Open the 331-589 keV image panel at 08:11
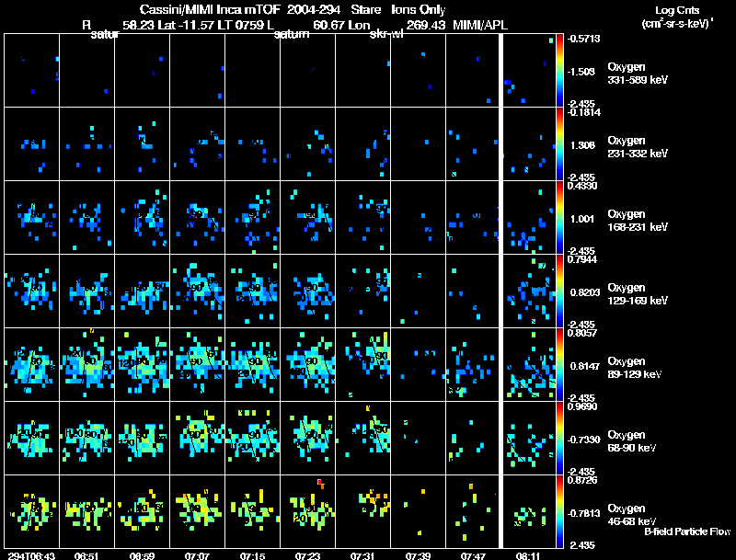 [530, 71]
